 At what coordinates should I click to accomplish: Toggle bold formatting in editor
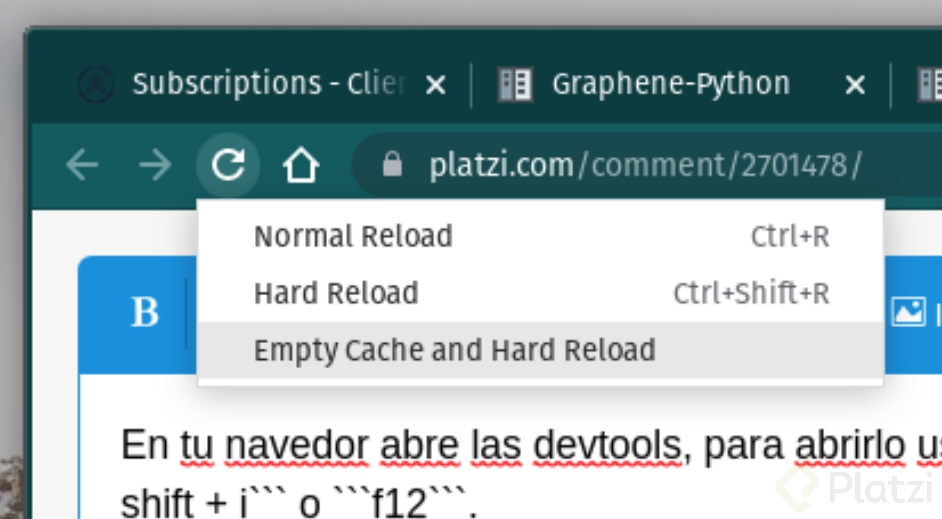tap(145, 312)
